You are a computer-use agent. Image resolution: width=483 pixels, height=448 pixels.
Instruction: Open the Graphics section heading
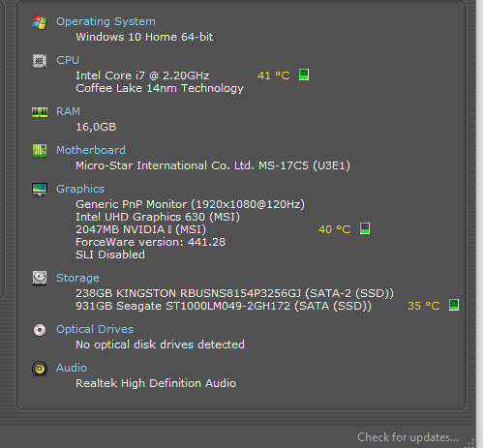(80, 189)
